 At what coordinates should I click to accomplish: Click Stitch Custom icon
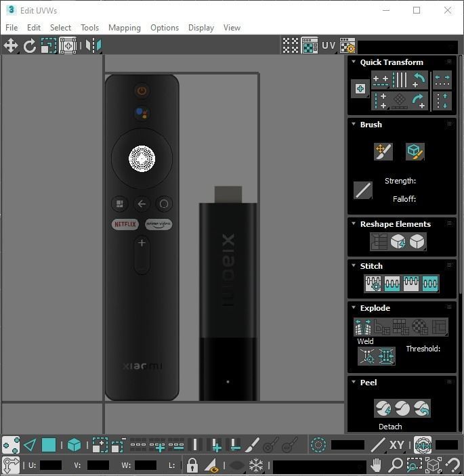tap(430, 284)
